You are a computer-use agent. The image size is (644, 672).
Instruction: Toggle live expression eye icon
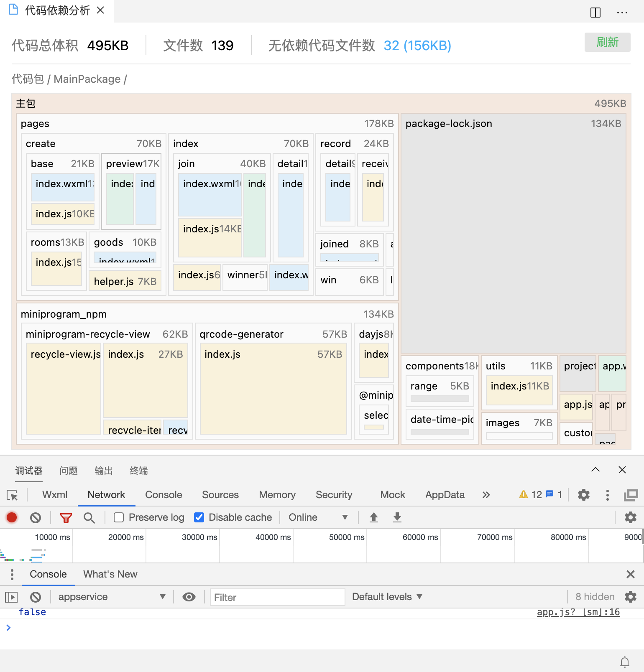(189, 597)
